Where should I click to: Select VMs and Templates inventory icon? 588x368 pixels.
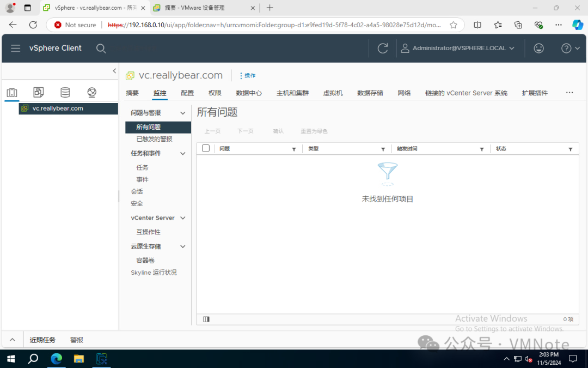(x=39, y=92)
